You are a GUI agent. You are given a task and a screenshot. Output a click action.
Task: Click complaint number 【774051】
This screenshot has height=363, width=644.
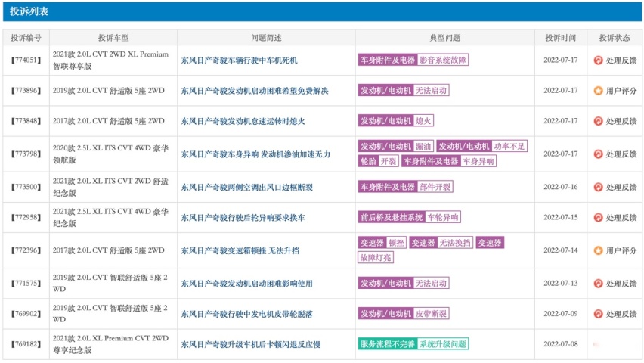(26, 60)
